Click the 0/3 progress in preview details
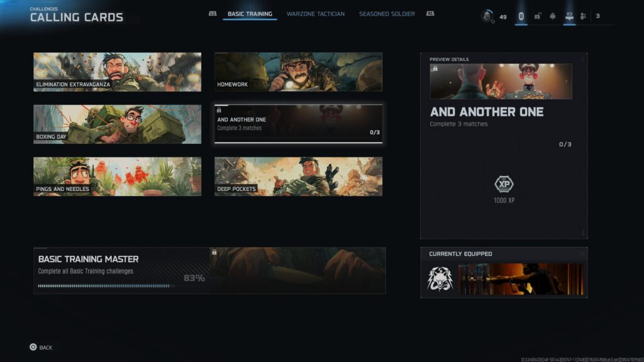Image resolution: width=644 pixels, height=362 pixels. (565, 145)
